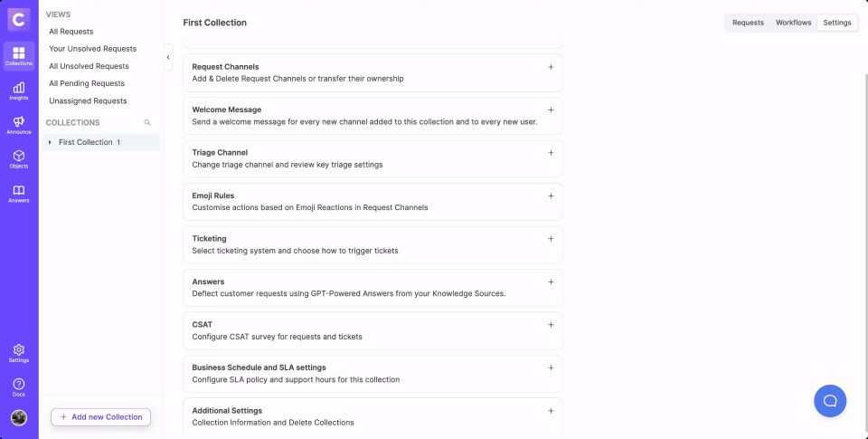The height and width of the screenshot is (439, 868).
Task: Expand the Emoji Rules section
Action: point(551,196)
